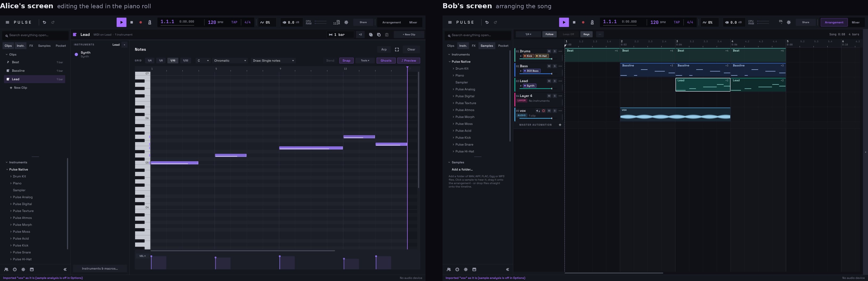The height and width of the screenshot is (281, 868).
Task: Open the Drums track more-options menu on Bob's screen
Action: (x=560, y=51)
